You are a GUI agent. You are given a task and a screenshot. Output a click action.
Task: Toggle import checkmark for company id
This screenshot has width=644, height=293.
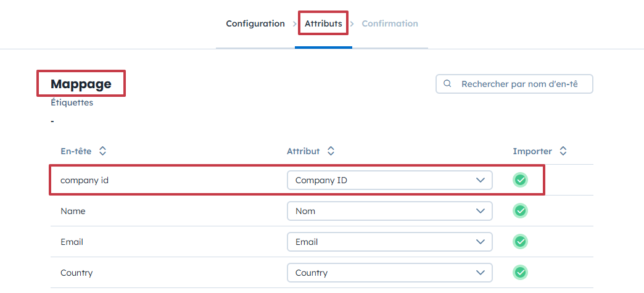pyautogui.click(x=520, y=180)
